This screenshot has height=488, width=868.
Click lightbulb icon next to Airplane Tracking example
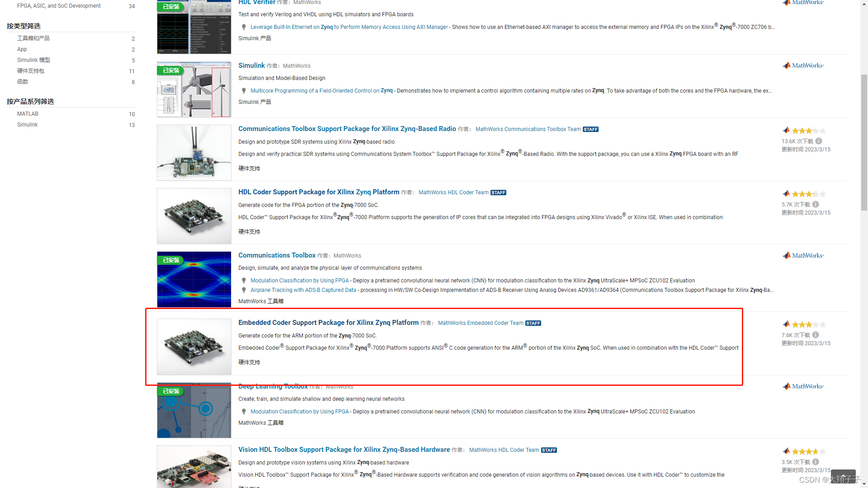244,290
